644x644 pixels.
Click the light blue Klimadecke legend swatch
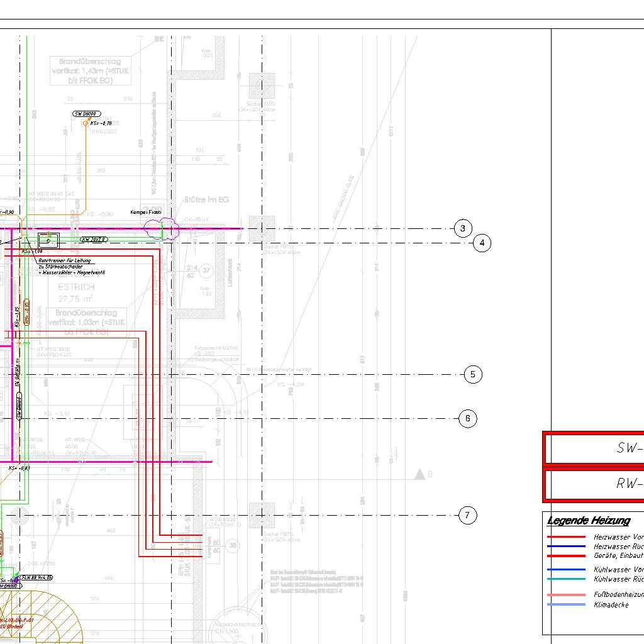(x=566, y=605)
